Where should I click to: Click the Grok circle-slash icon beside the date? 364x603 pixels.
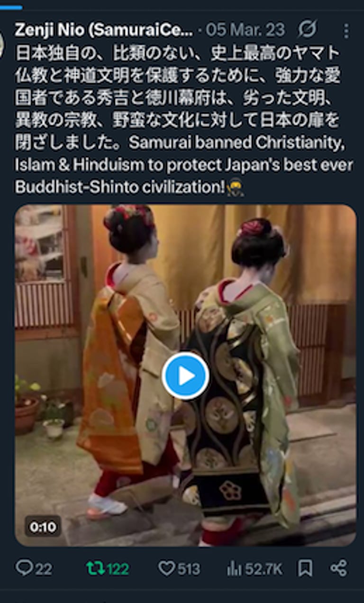pyautogui.click(x=307, y=30)
